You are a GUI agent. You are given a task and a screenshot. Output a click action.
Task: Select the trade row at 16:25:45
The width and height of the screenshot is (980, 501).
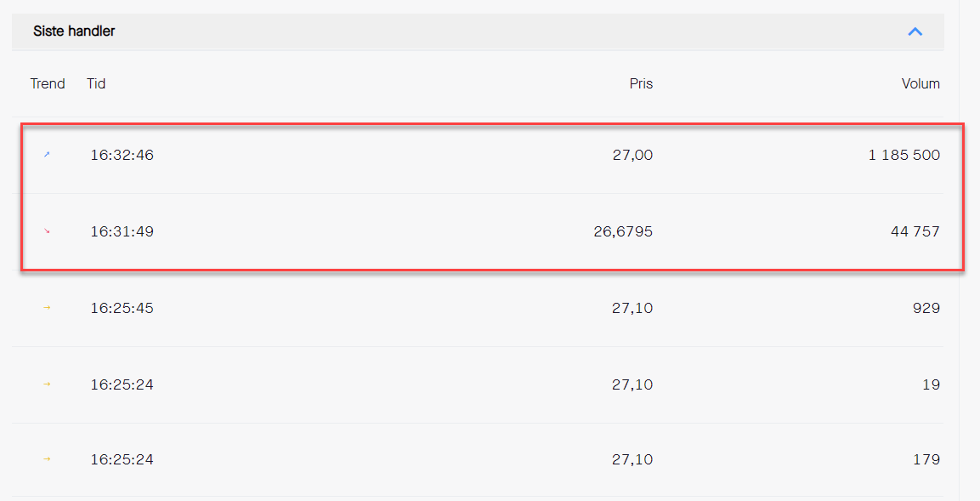point(478,309)
